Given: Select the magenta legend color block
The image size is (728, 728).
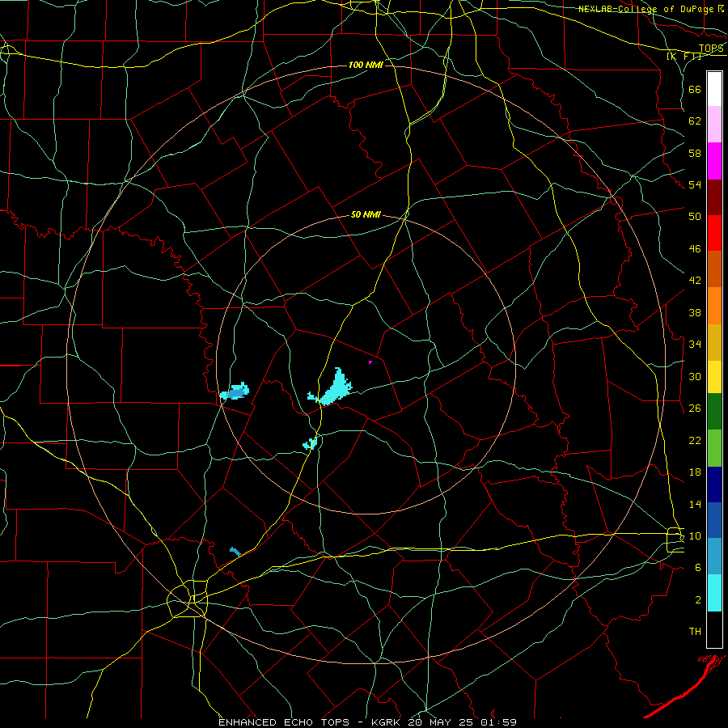Looking at the screenshot, I should tap(714, 161).
